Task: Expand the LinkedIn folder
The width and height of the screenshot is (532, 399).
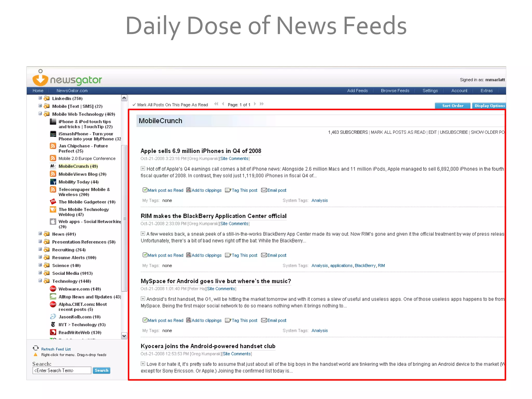Action: pos(40,98)
